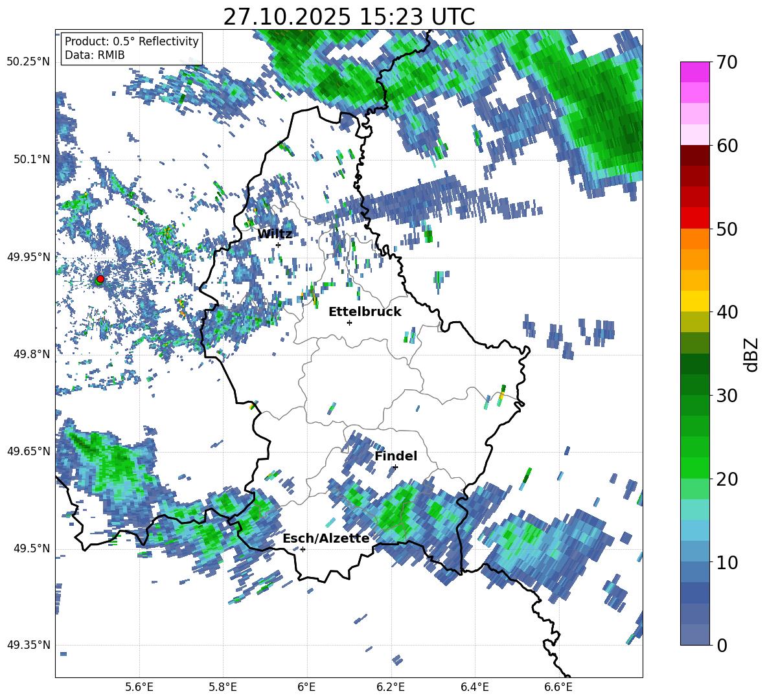Screen dimensions: 767x700
Task: Pick the orange swatch just below 50 dBZ
Action: (x=695, y=239)
